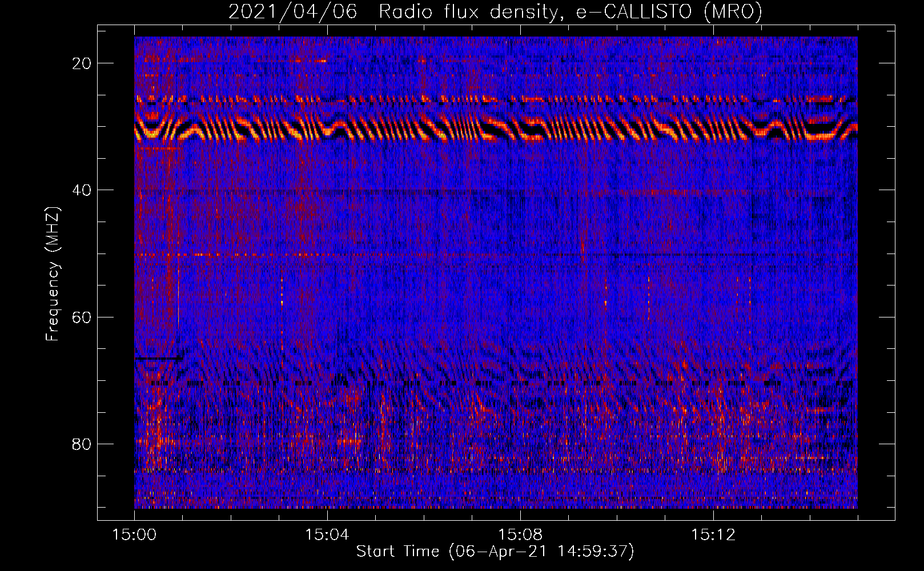Click the 15:00 time tick label
The height and width of the screenshot is (571, 924).
[134, 535]
